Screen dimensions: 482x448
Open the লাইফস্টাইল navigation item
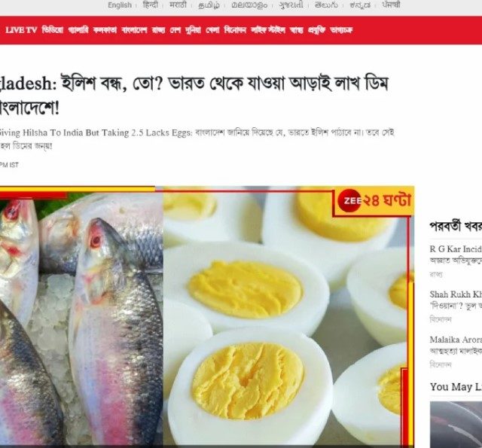268,30
